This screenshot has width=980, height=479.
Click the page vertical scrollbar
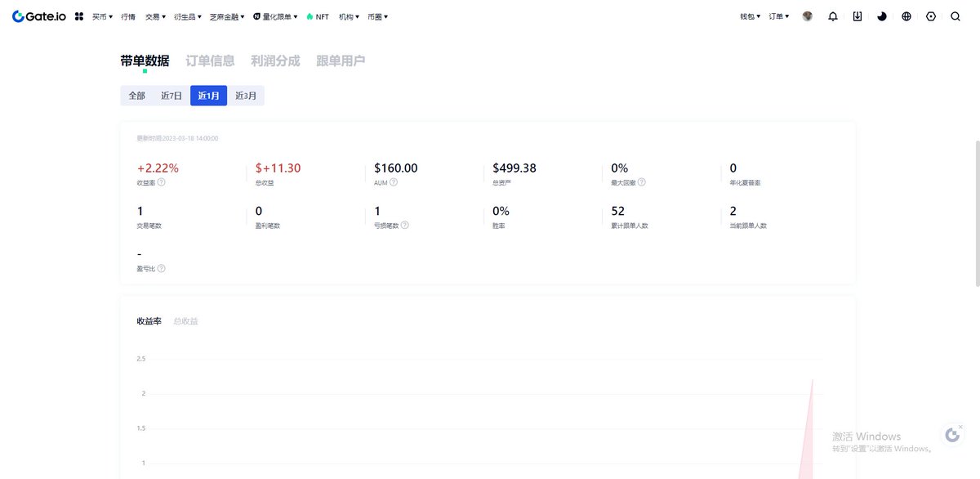(977, 213)
